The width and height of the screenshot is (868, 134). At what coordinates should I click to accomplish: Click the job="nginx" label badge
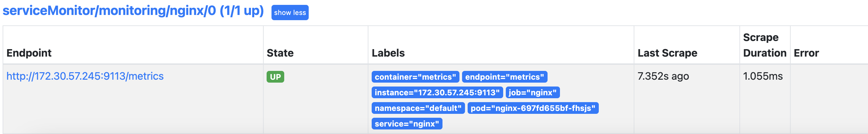click(533, 93)
